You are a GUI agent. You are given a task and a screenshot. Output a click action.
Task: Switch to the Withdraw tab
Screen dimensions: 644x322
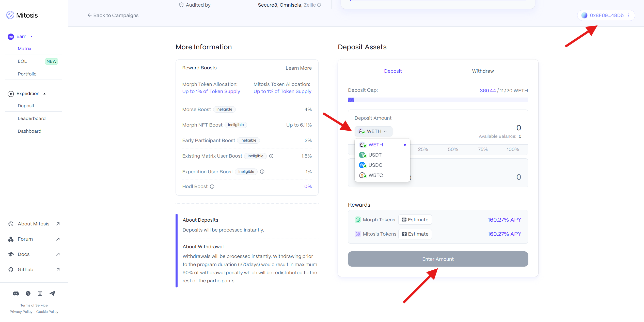483,71
